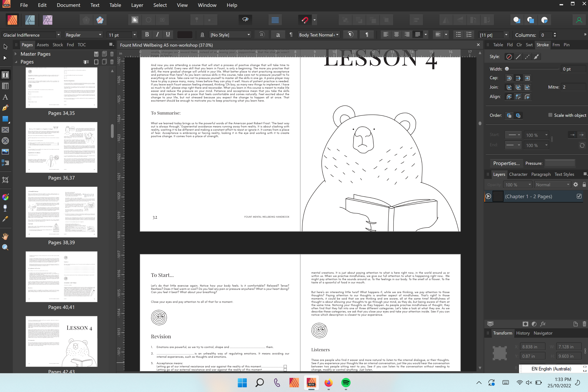Select the Pen tool
588x392 pixels.
[5, 108]
